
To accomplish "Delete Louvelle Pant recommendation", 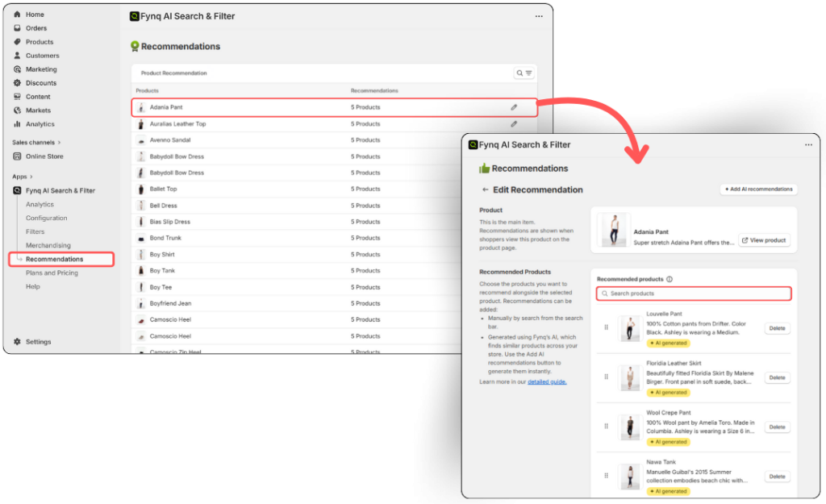I will coord(777,329).
